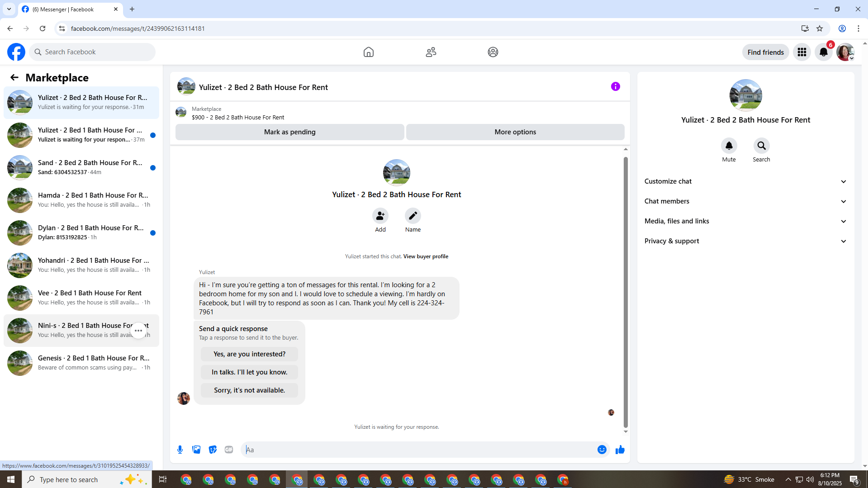Open the Groups icon in top navigation

[x=493, y=52]
